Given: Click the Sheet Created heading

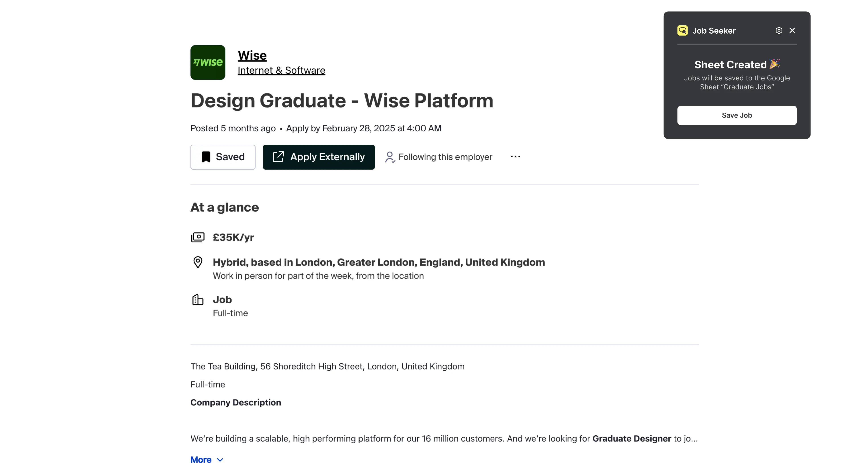Looking at the screenshot, I should [x=737, y=64].
